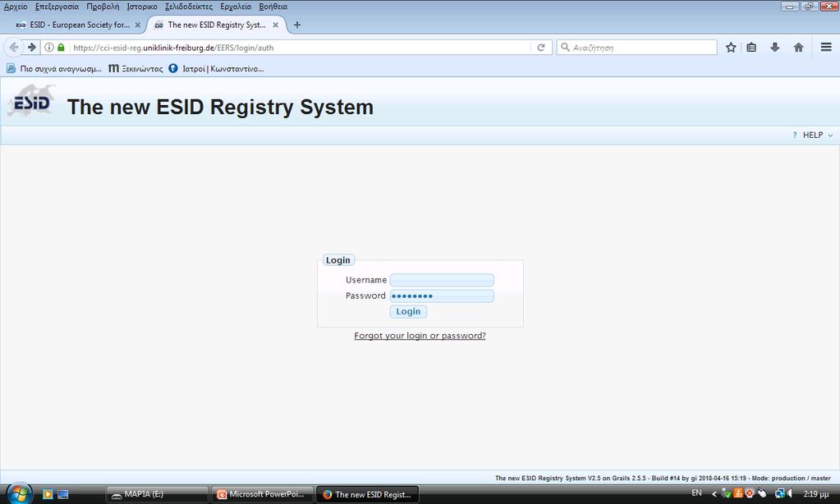Open the Firefox hamburger menu

click(826, 47)
